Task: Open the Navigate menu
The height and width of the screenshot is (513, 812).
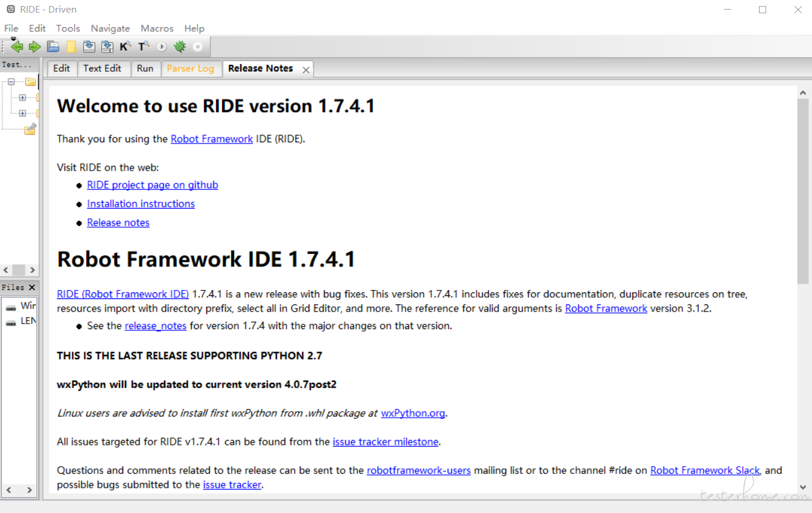Action: click(110, 28)
